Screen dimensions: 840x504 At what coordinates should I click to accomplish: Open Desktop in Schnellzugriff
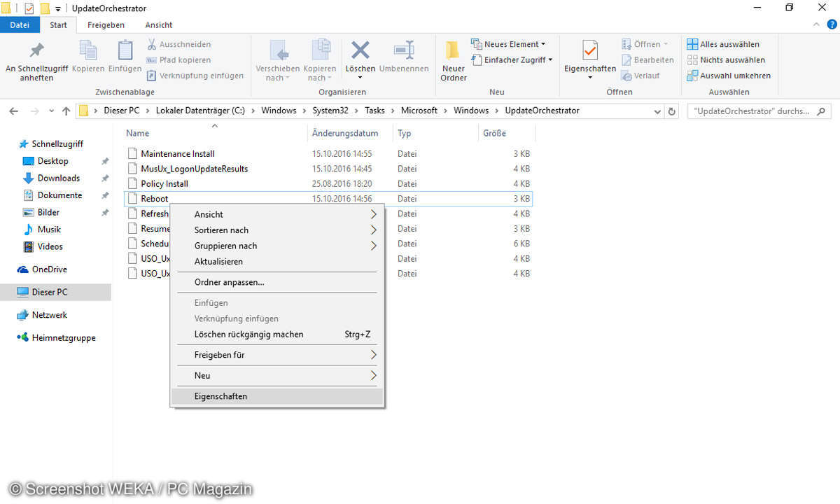pos(52,161)
